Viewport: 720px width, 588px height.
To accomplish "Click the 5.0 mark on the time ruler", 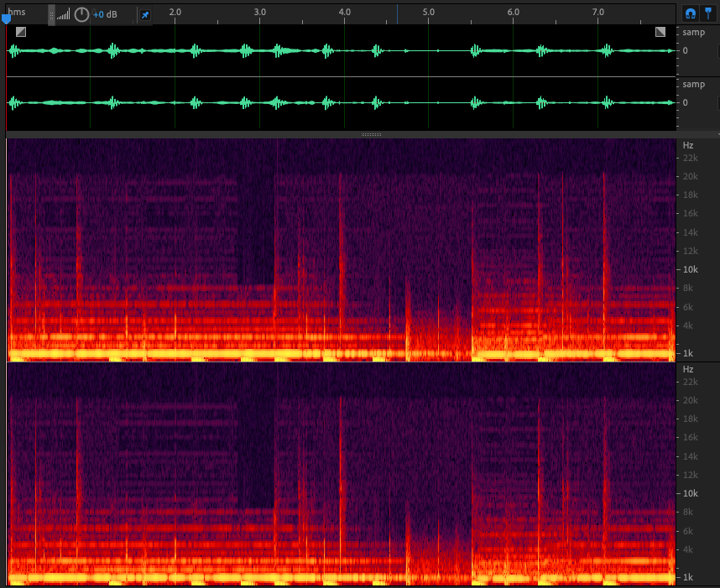I will pos(429,13).
